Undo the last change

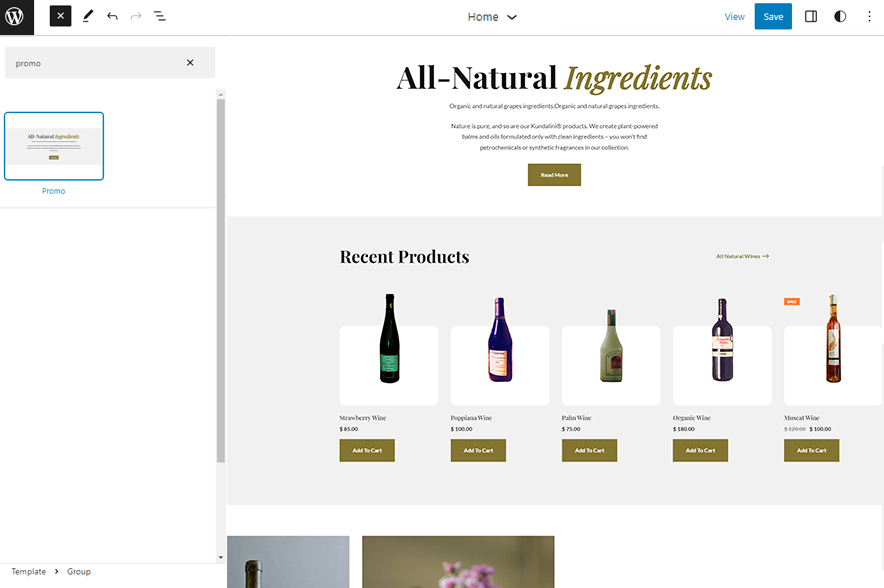click(112, 17)
